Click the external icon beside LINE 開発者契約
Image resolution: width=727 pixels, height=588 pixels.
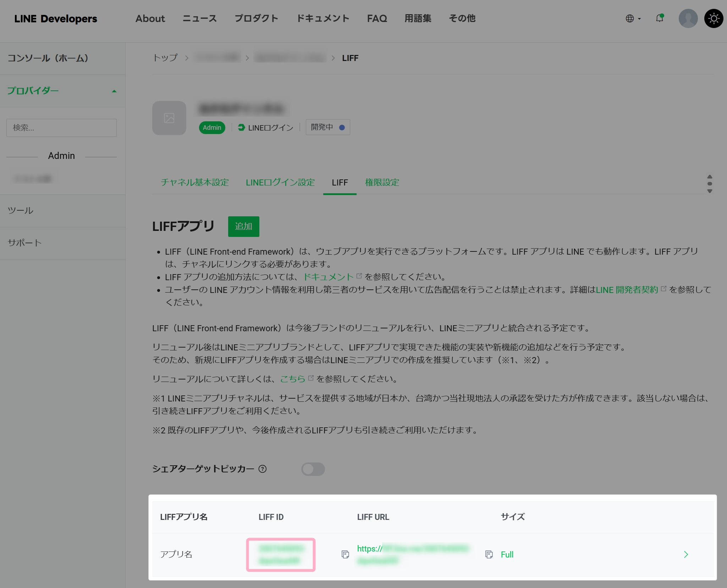(663, 289)
